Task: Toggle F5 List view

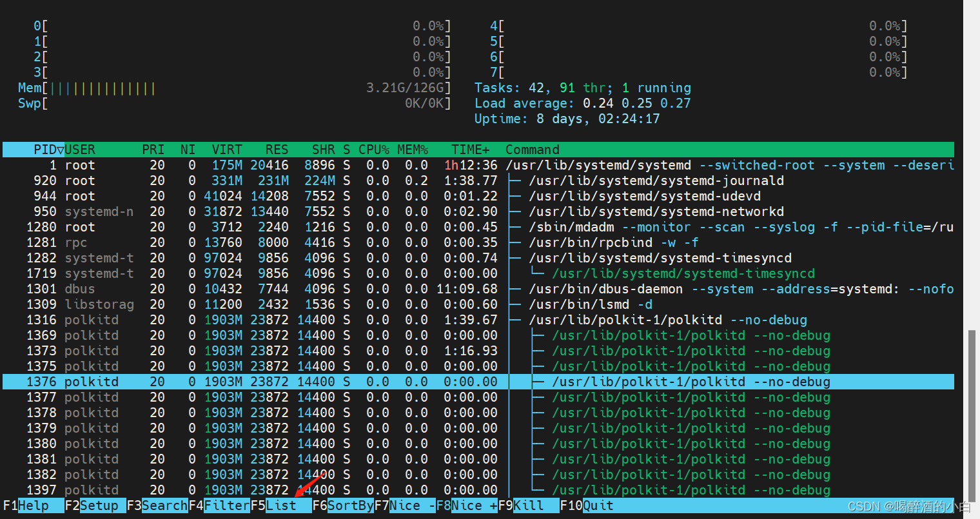Action: pyautogui.click(x=281, y=505)
